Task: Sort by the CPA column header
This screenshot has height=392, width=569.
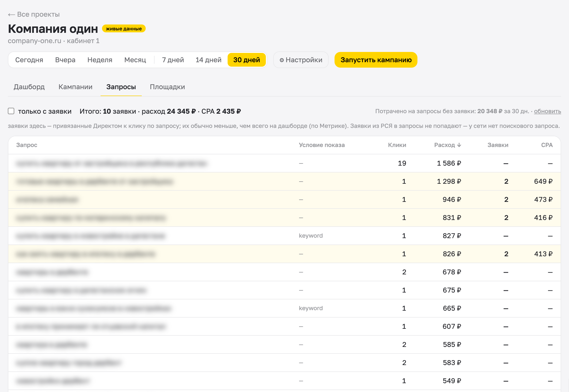Action: point(547,145)
